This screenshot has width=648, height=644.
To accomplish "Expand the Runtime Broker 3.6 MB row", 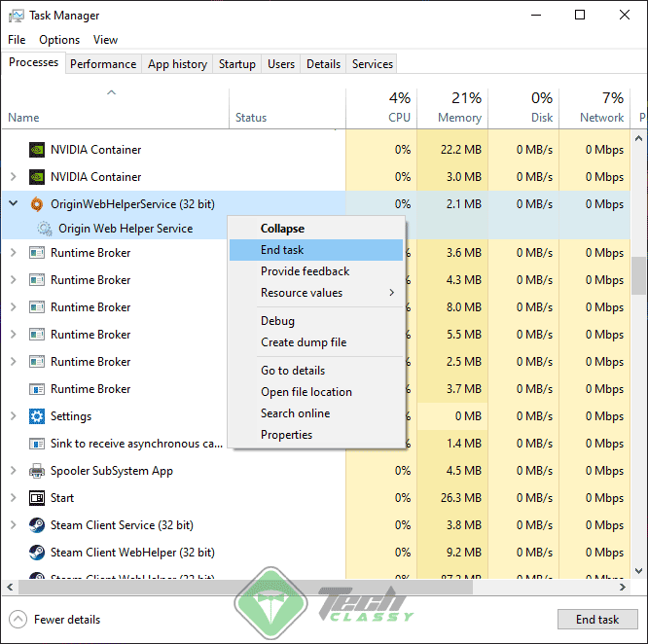I will 14,252.
